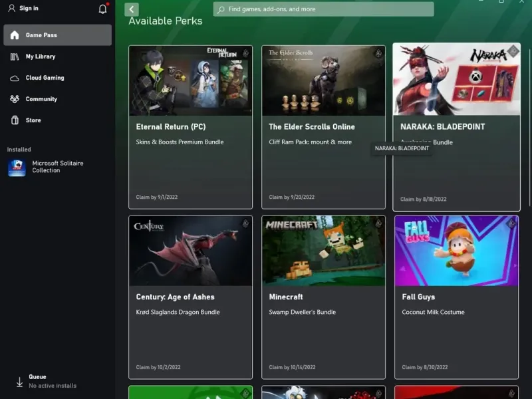This screenshot has height=399, width=532.
Task: Click the Community people icon
Action: coord(15,99)
